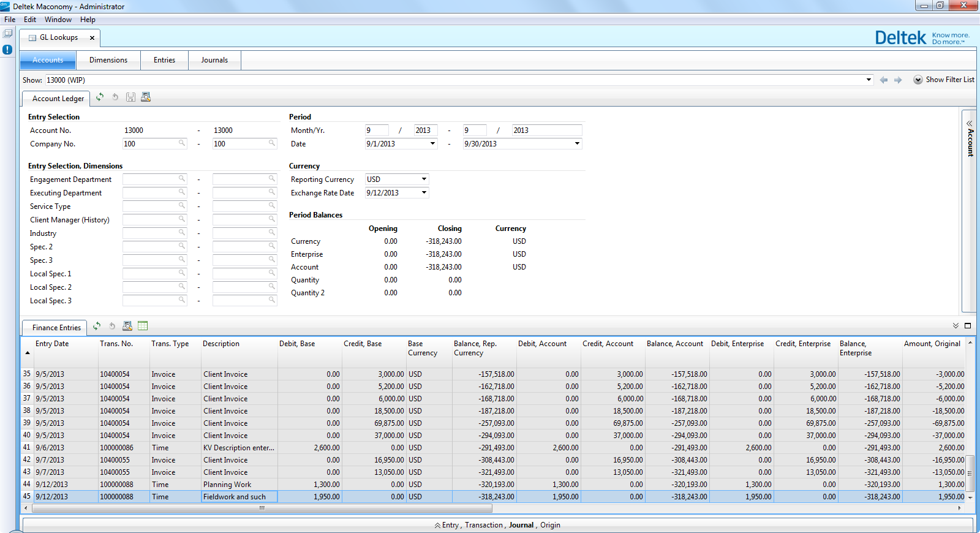
Task: Open the start Date 9/1/2013 dropdown
Action: (x=432, y=143)
